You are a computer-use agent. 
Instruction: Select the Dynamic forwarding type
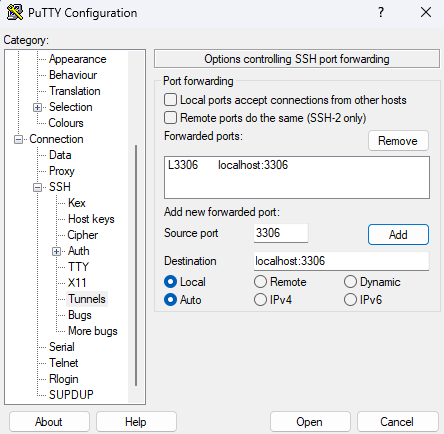(x=350, y=282)
